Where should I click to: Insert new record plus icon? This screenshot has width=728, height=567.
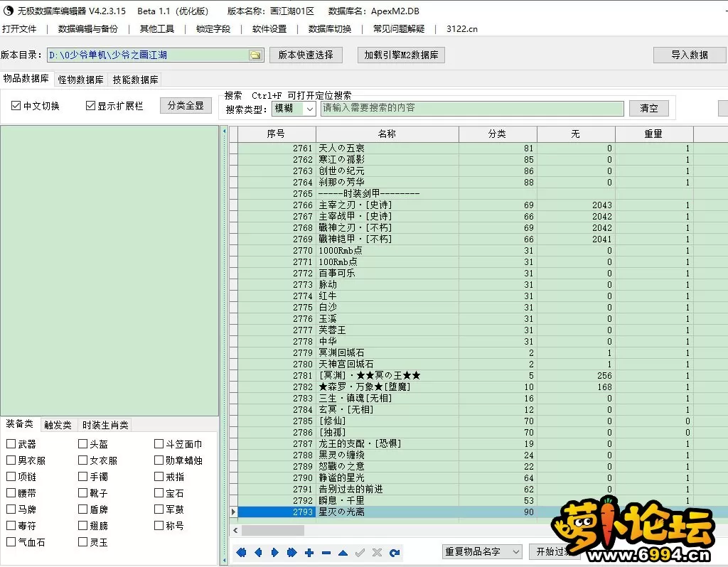[x=309, y=553]
